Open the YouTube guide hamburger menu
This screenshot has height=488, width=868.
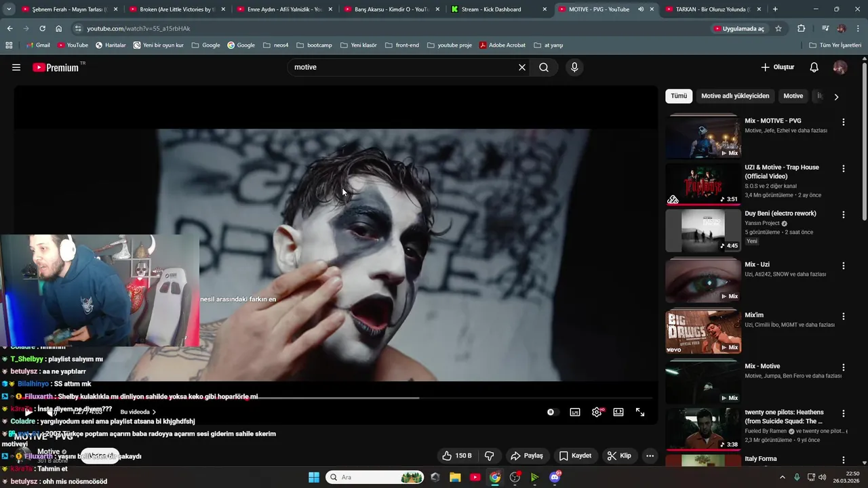click(x=16, y=67)
